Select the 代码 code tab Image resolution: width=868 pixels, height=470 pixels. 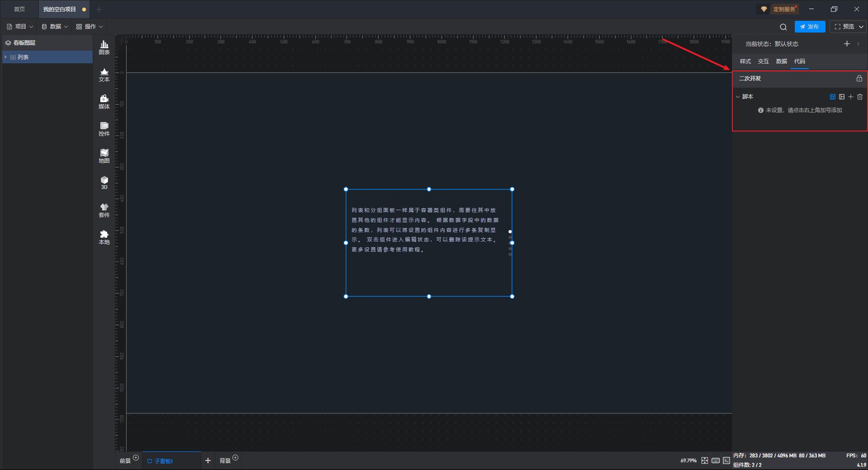point(800,61)
